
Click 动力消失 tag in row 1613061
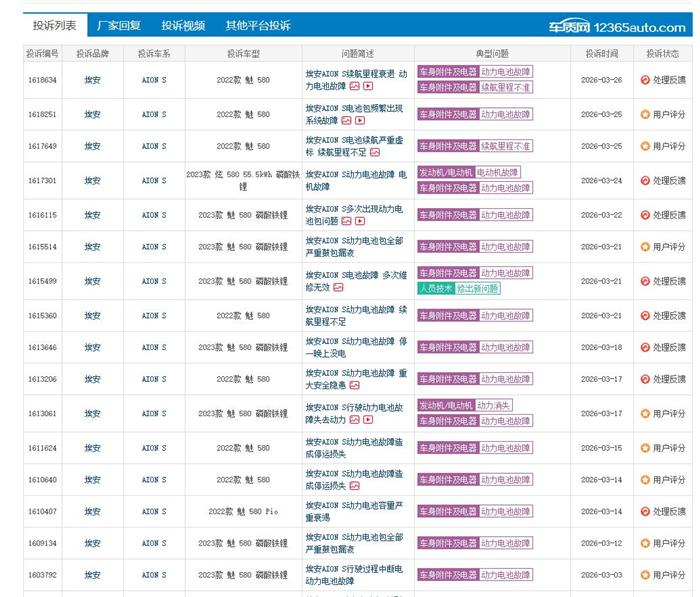[x=494, y=405]
